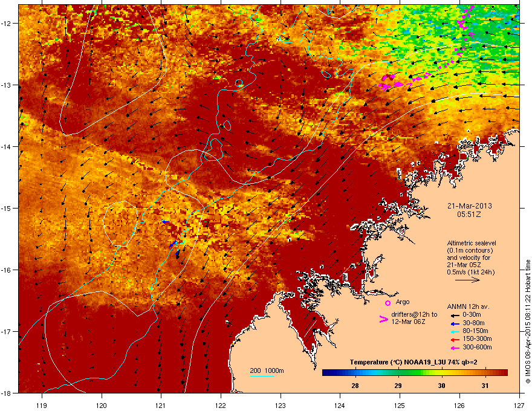The height and width of the screenshot is (411, 532).
Task: Click the 'Temperature (°C) NOAA19_L3U 74% ql>=2' title
Action: (414, 362)
